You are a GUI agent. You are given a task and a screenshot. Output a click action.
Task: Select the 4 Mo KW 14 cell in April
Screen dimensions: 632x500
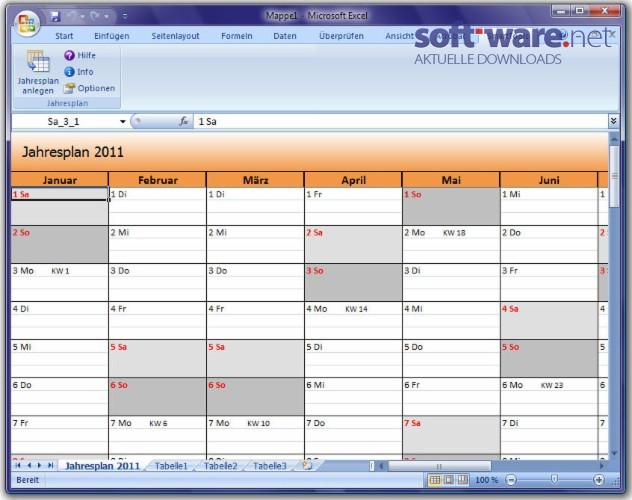353,309
